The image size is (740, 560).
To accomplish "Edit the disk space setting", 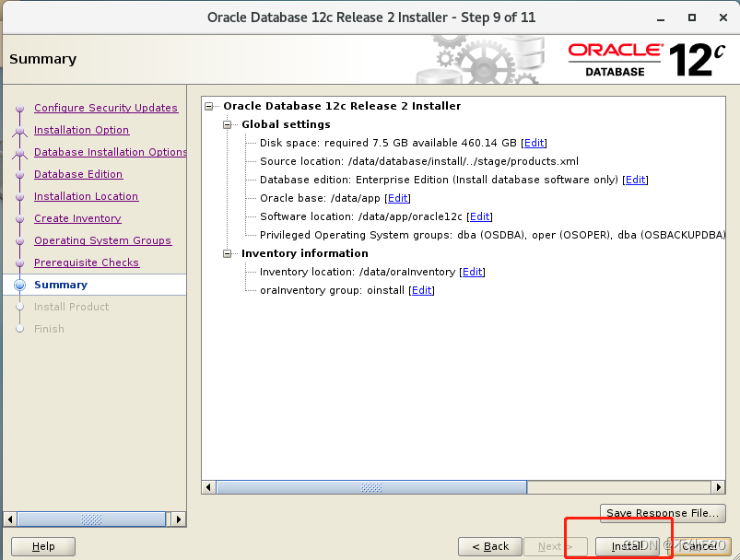I will 534,143.
